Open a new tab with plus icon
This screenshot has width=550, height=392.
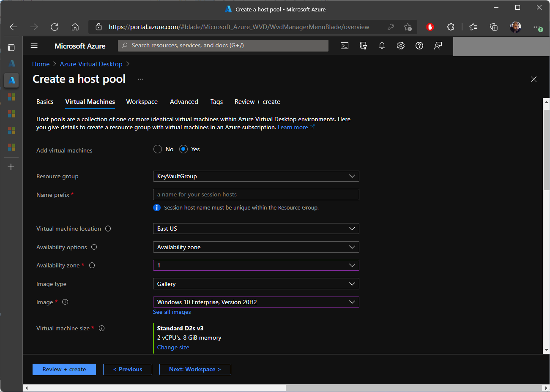click(11, 167)
